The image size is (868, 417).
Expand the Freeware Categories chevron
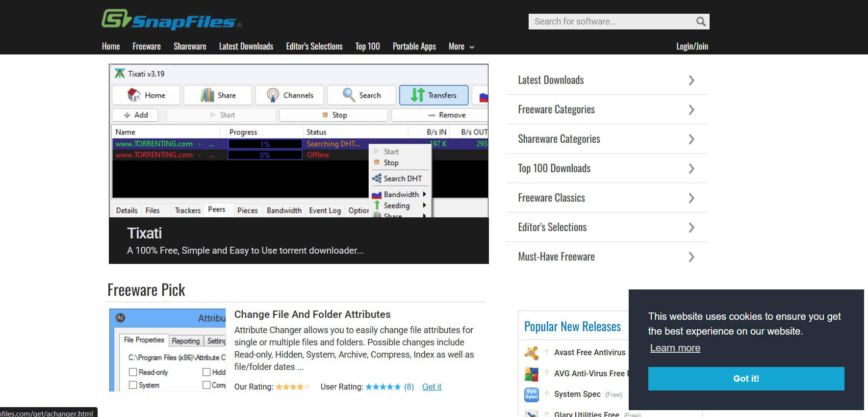click(x=691, y=110)
